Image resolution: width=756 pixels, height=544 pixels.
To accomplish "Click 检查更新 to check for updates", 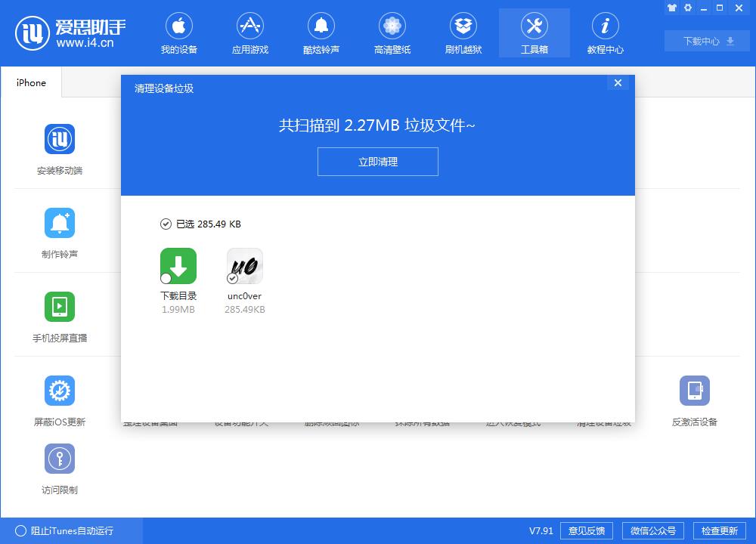I will pyautogui.click(x=720, y=530).
